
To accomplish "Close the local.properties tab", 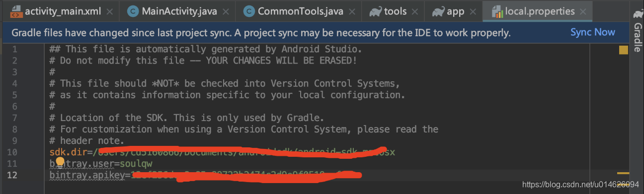I will (582, 11).
